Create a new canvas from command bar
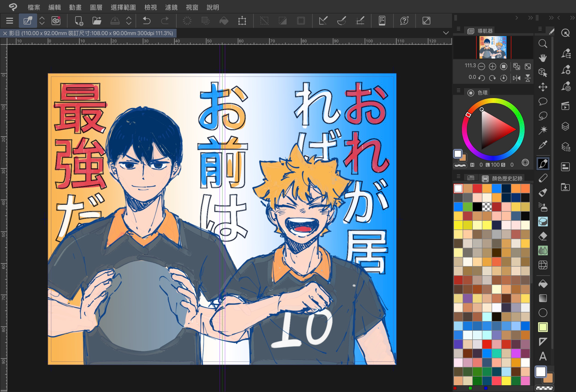The width and height of the screenshot is (576, 392). coord(79,21)
